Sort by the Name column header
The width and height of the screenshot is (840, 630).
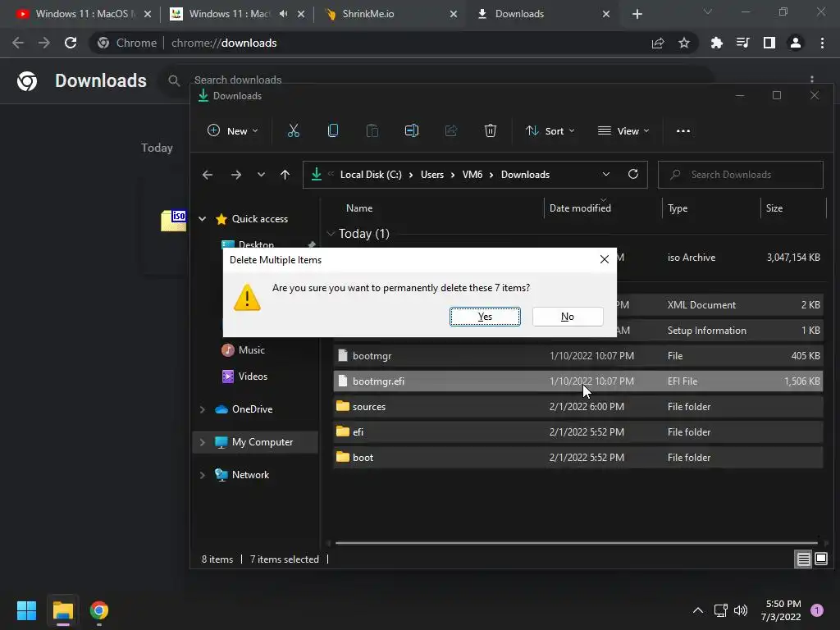click(359, 208)
